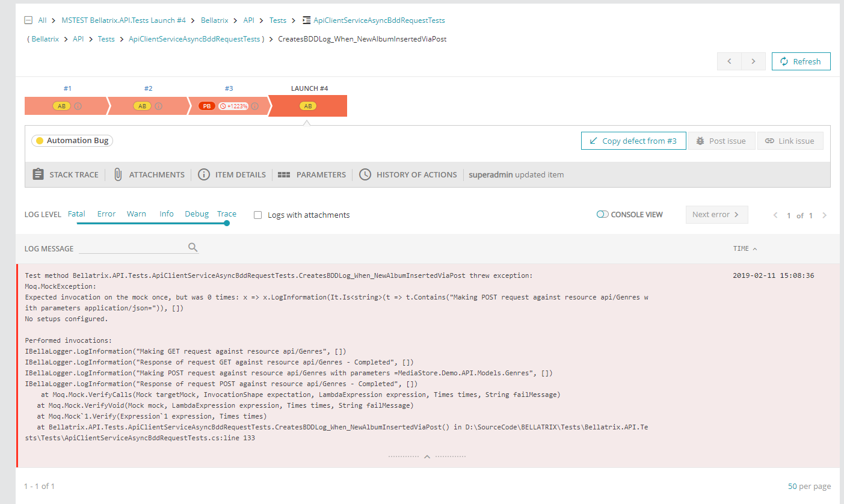Click the Automation Bug defect tag
This screenshot has width=844, height=504.
[72, 141]
